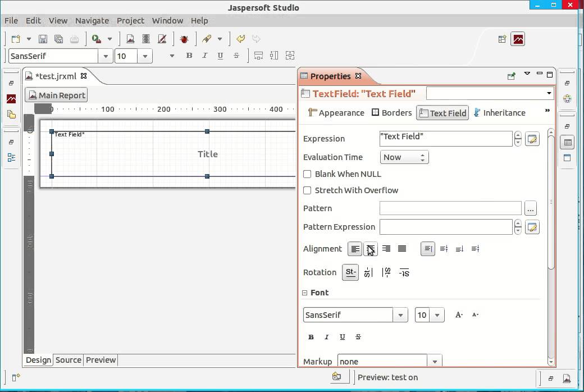Close the test.jrxml editor tab
Screen dimensions: 584x392
84,76
